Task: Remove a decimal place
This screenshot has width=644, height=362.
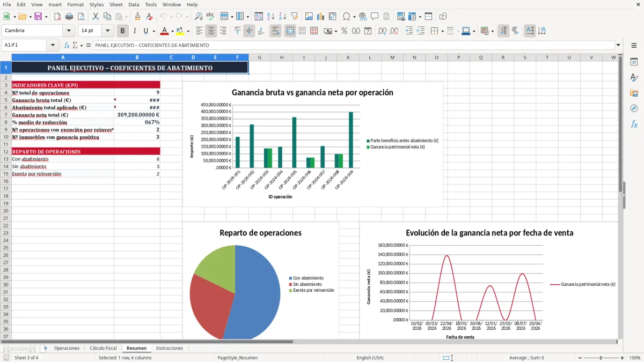Action: pos(394,31)
